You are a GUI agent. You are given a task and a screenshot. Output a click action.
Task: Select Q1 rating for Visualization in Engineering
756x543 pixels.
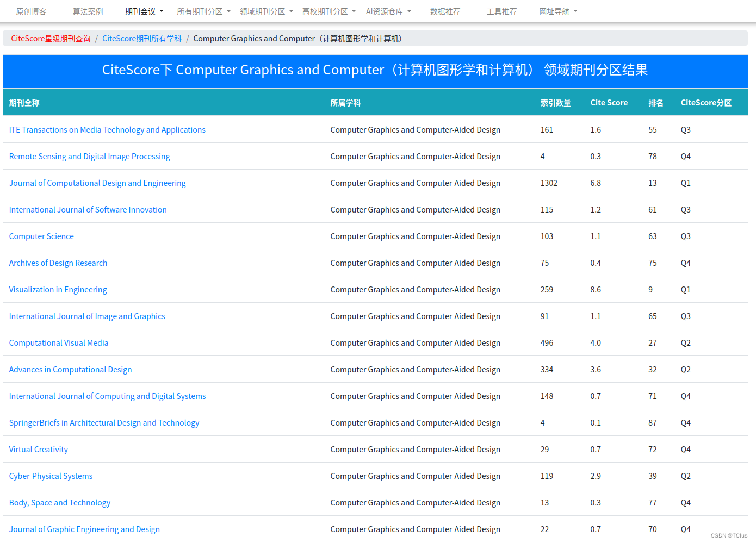(685, 290)
